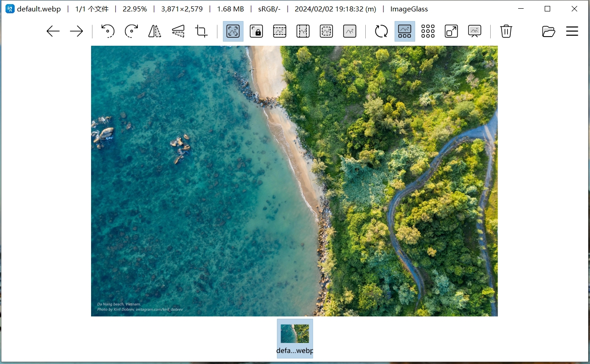
Task: Flip the image horizontally
Action: click(x=155, y=31)
